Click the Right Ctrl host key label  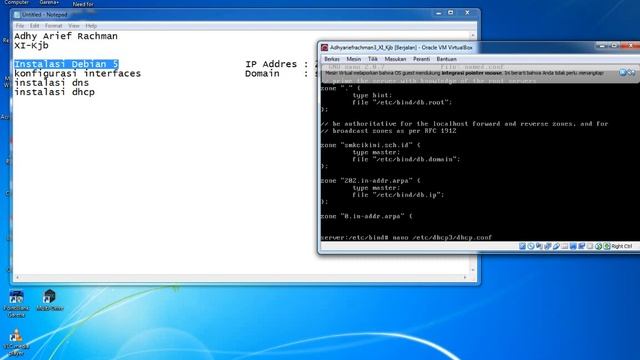pyautogui.click(x=622, y=246)
